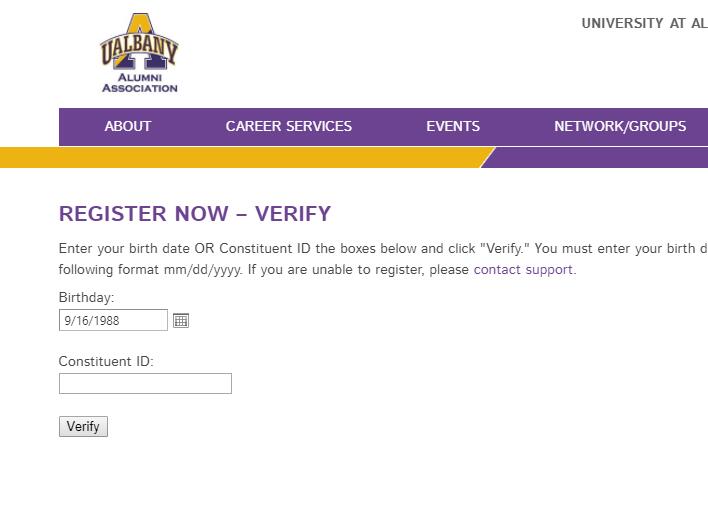Click the Register Now – Verify heading
The height and width of the screenshot is (526, 708).
(195, 214)
